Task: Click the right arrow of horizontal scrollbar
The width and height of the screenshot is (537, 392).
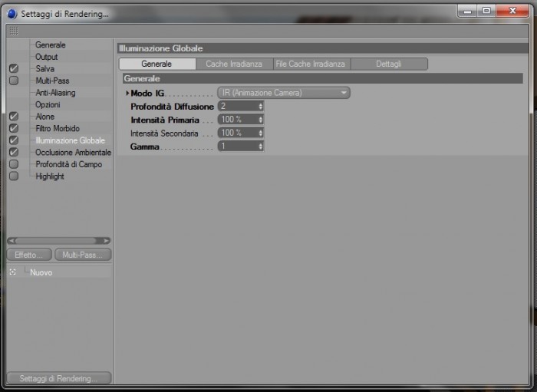Action: click(x=106, y=241)
